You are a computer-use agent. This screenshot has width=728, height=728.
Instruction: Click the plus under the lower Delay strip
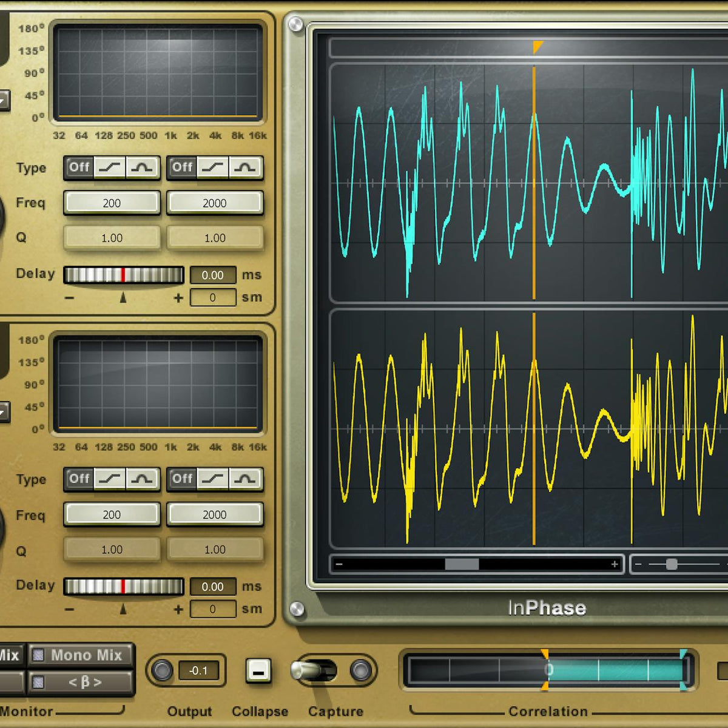click(x=178, y=609)
